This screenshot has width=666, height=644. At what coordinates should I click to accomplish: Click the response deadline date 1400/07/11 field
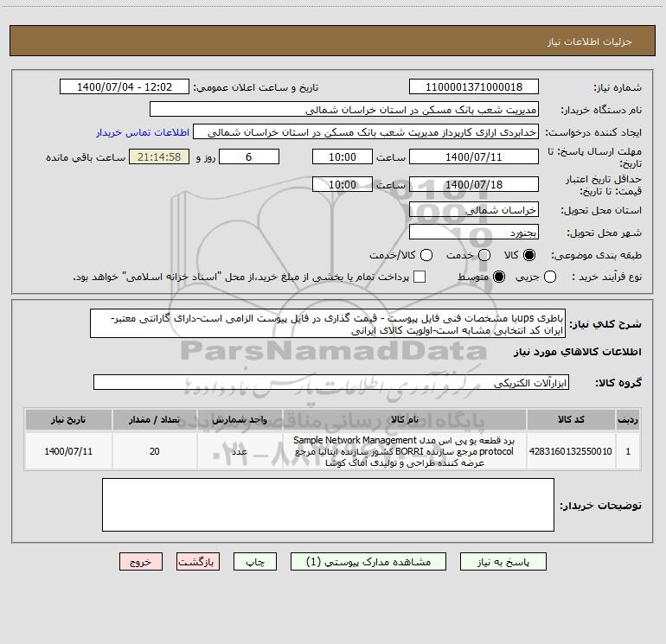pyautogui.click(x=474, y=157)
